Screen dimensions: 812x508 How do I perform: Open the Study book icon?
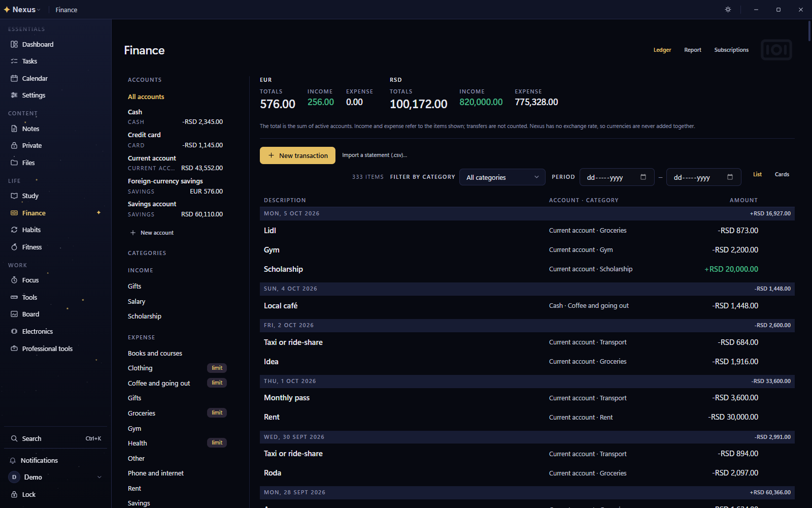click(14, 196)
